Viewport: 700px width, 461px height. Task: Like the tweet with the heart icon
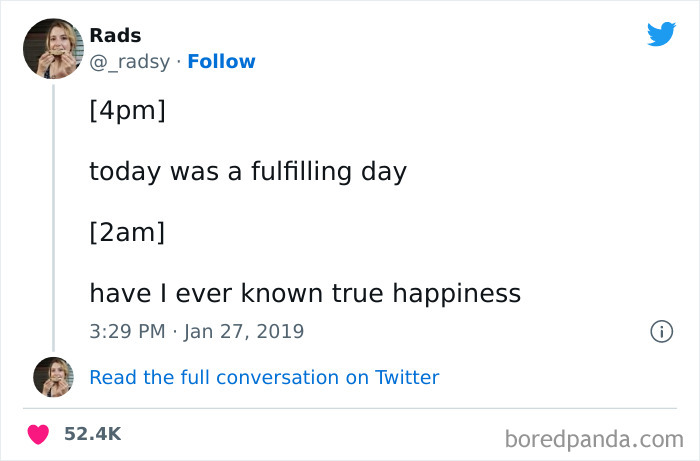38,434
